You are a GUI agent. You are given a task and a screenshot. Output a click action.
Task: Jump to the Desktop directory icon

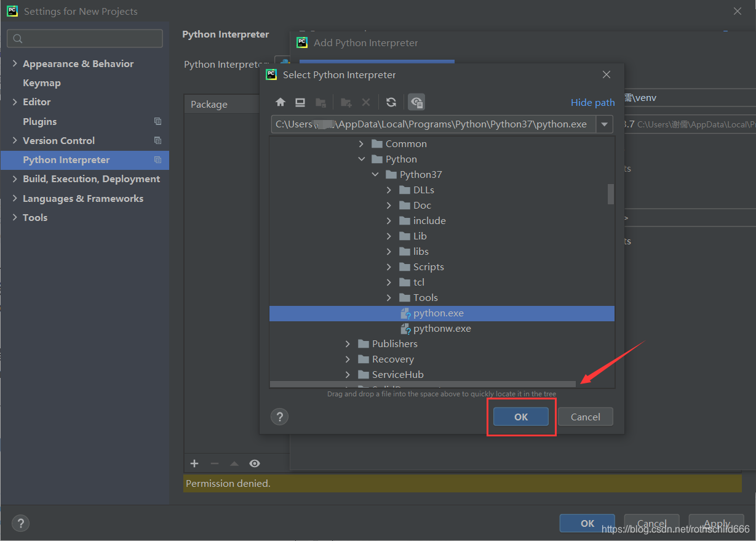[300, 102]
